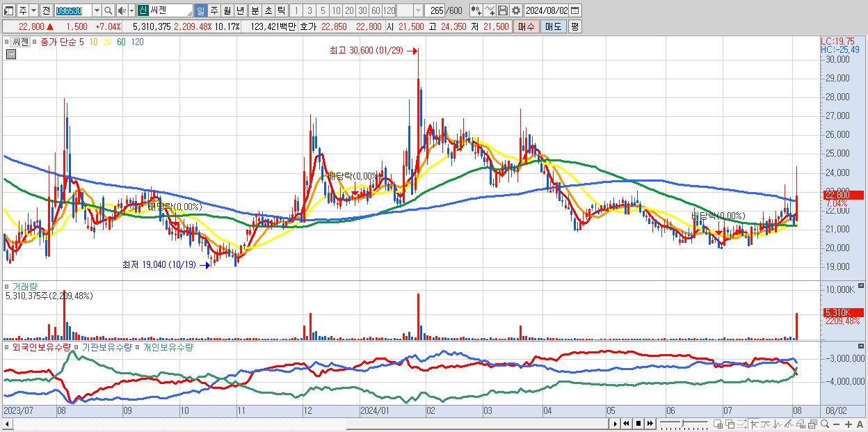Click the 매수 (buy) button
This screenshot has width=868, height=432.
526,26
